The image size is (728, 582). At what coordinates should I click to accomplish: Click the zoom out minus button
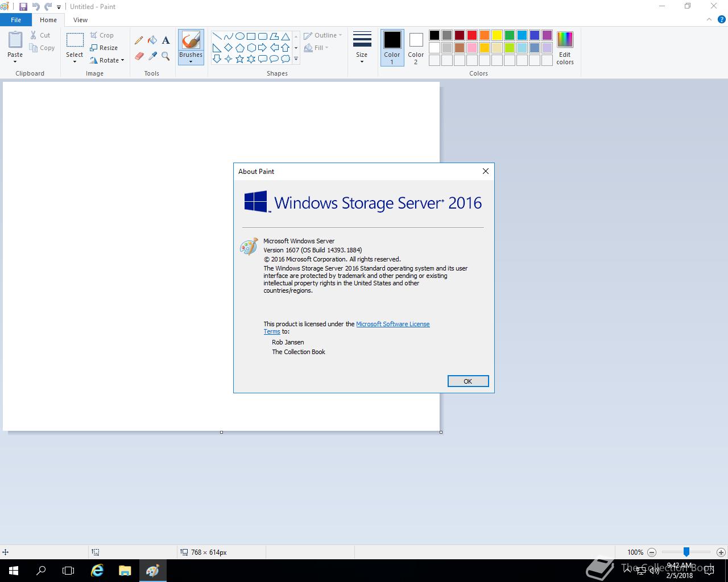[652, 552]
